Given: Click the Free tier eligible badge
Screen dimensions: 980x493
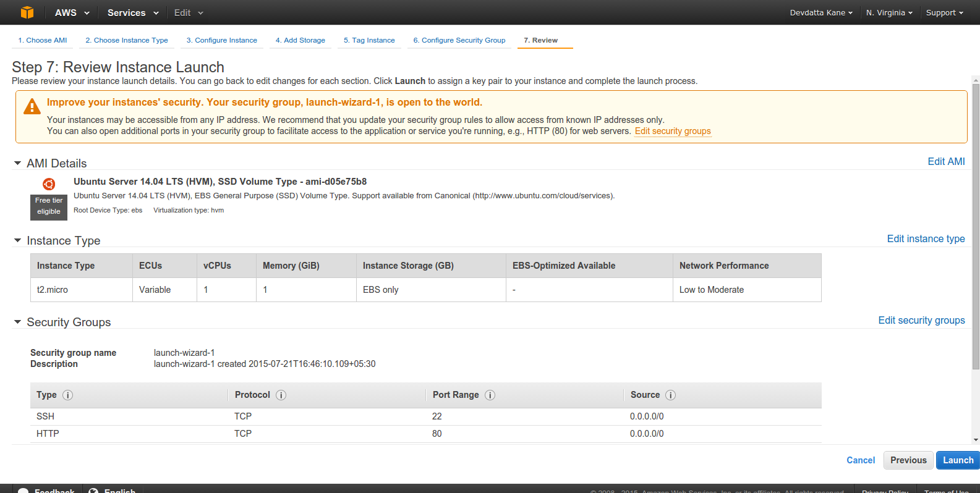Looking at the screenshot, I should click(x=49, y=208).
